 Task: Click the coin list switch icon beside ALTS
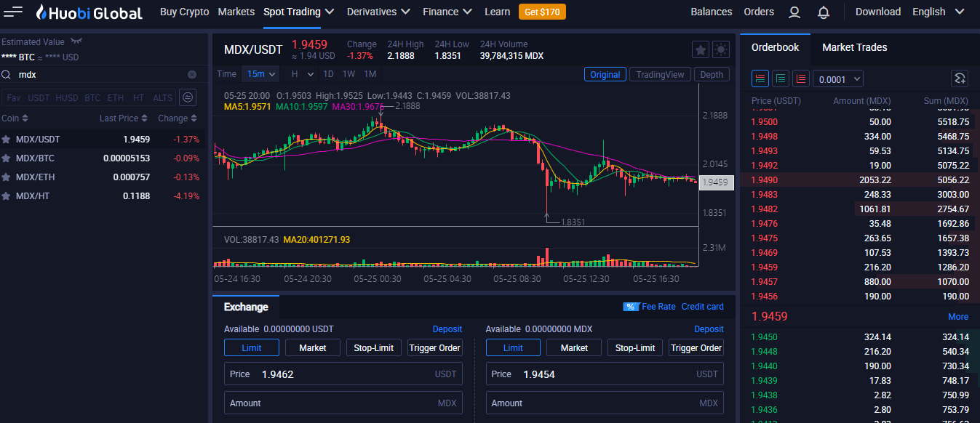coord(188,97)
